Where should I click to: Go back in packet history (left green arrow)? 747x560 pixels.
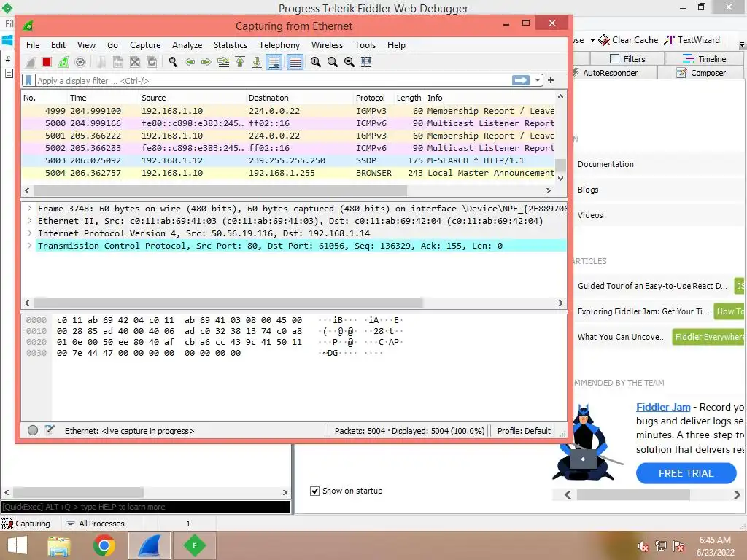click(190, 62)
